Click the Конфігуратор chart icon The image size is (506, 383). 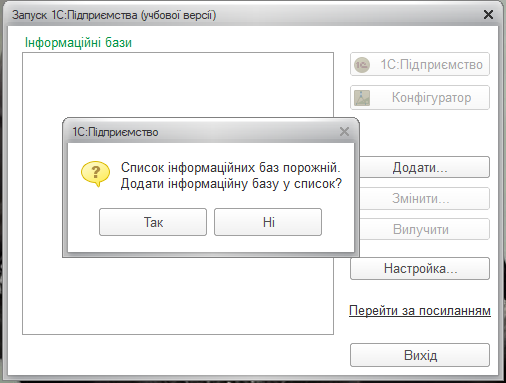pyautogui.click(x=362, y=98)
